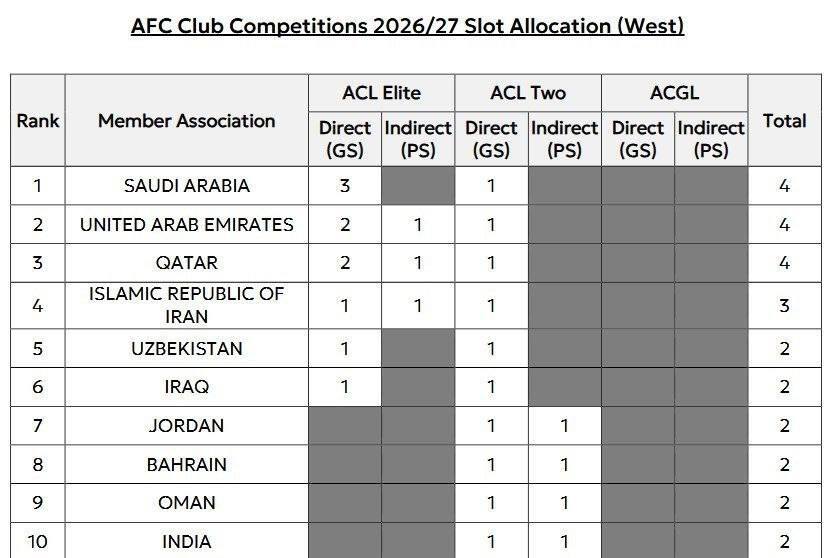Click the IRAQ association cell
Viewport: 828px width, 558px height.
[187, 387]
